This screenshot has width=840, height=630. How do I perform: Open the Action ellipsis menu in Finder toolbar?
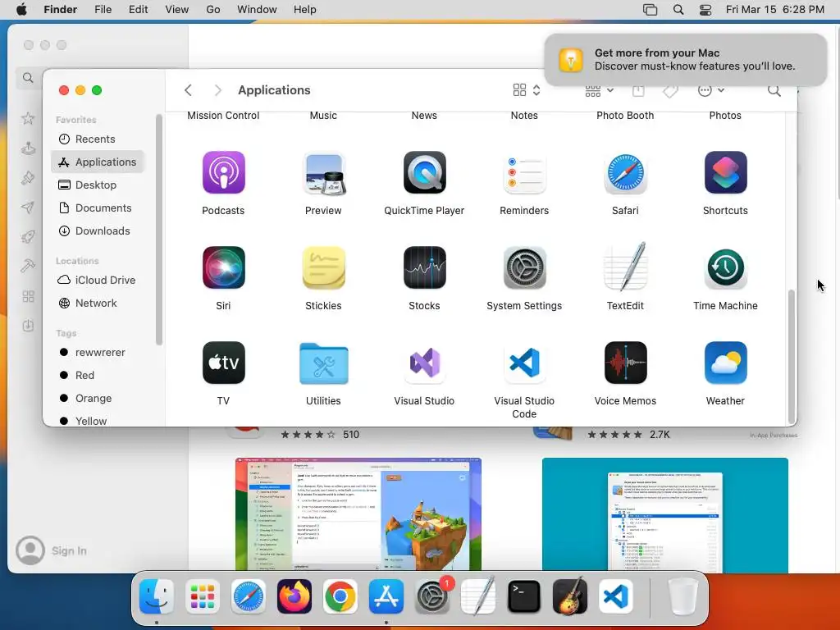pos(711,90)
